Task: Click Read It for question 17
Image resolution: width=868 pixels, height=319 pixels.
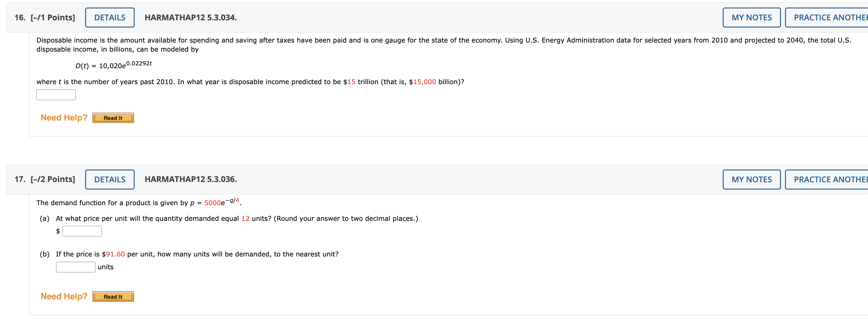Action: pos(113,296)
